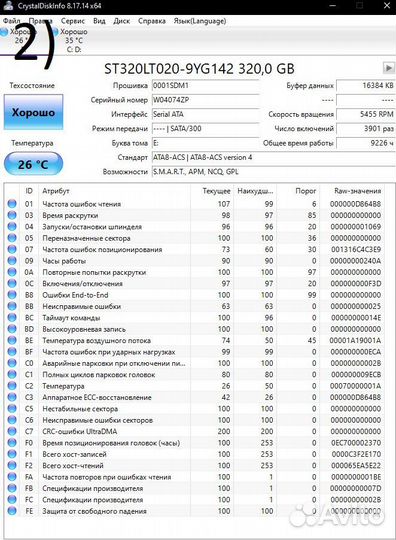
Task: Click the Порог column header
Action: click(298, 191)
